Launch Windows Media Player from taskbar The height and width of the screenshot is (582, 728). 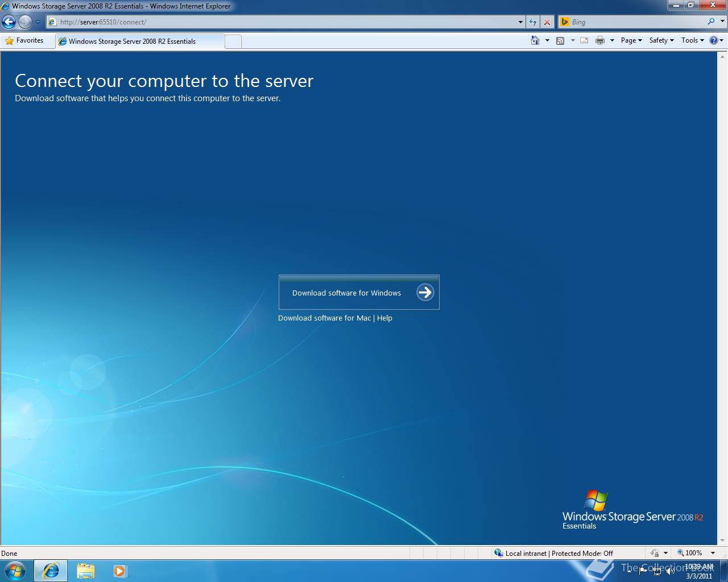120,571
